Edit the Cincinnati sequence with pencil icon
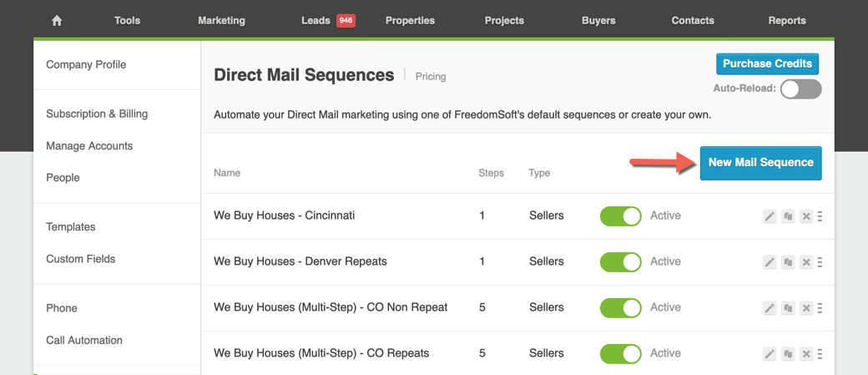The image size is (868, 375). click(x=770, y=216)
